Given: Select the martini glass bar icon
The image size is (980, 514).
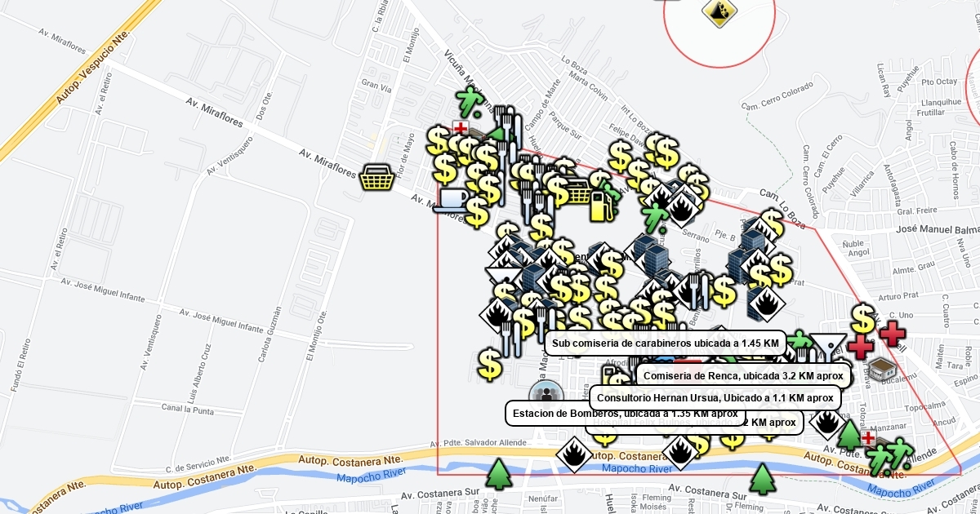Looking at the screenshot, I should (x=828, y=348).
